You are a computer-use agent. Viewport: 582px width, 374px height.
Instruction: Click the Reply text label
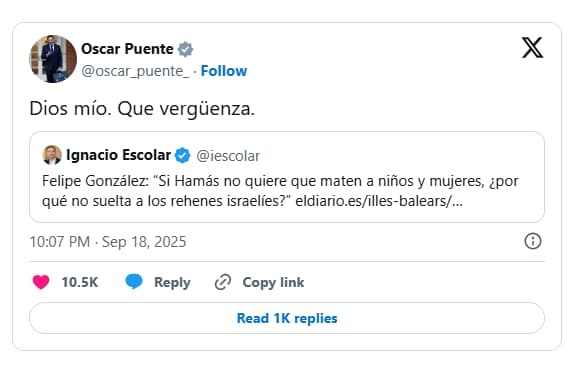coord(172,282)
